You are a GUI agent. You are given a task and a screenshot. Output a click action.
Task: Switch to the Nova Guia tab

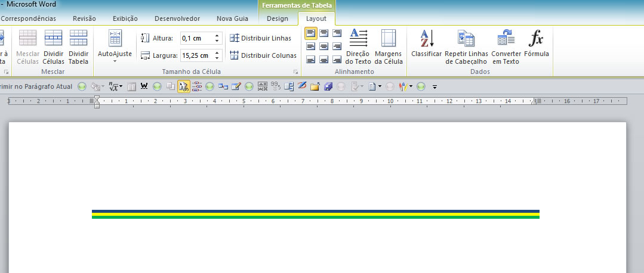point(232,18)
